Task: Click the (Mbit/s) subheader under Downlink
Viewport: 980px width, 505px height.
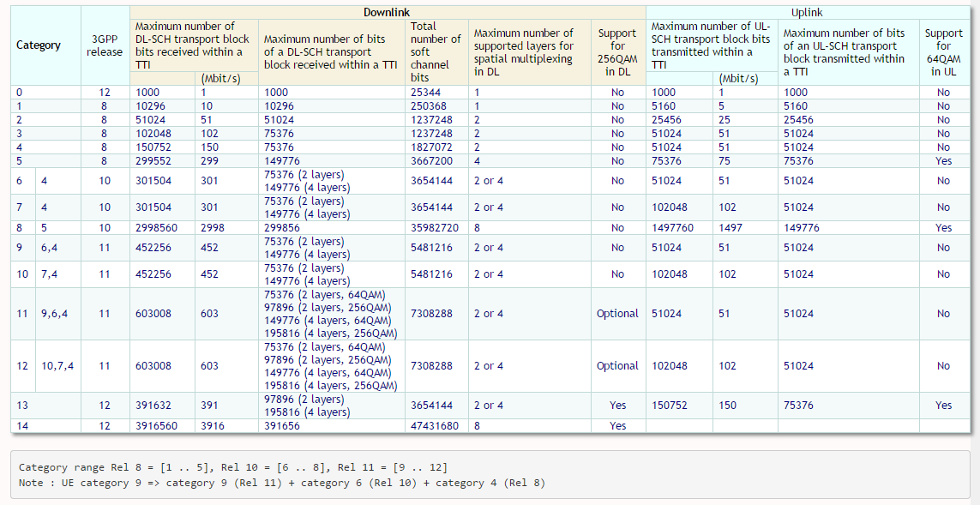Action: click(226, 80)
